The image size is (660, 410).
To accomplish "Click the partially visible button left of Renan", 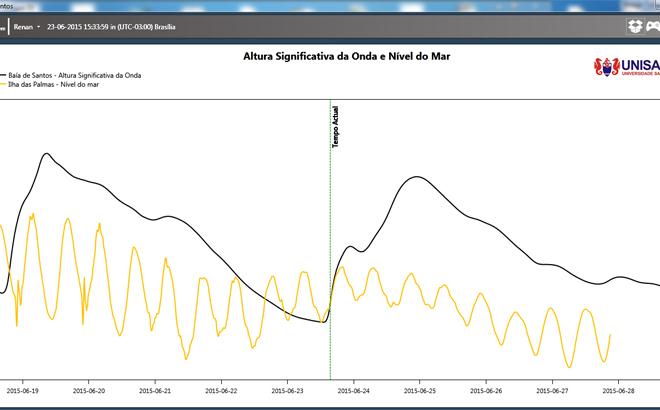I will (x=3, y=26).
